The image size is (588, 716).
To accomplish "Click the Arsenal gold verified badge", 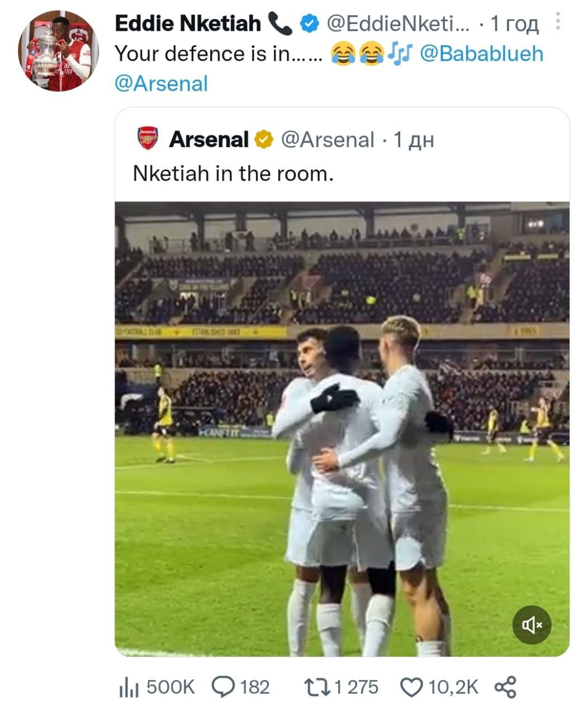I will tap(264, 139).
